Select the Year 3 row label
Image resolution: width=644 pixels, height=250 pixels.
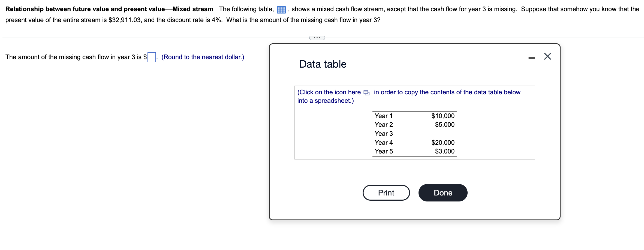[384, 134]
